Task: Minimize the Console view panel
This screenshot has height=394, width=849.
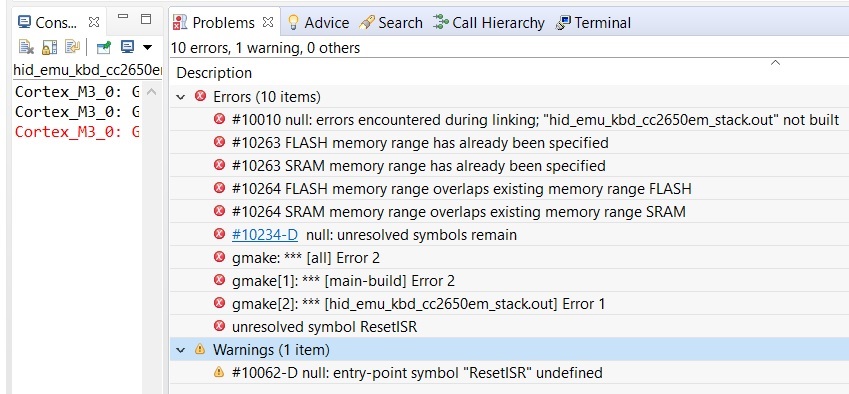Action: tap(123, 17)
